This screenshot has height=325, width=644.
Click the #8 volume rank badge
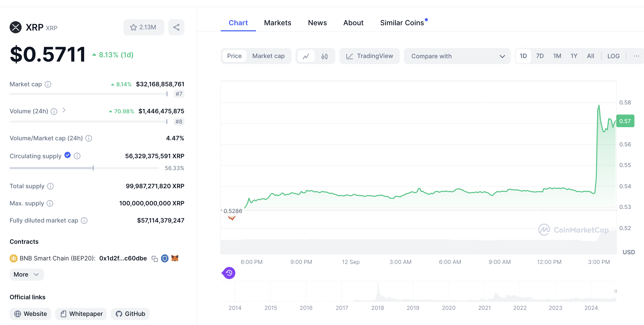click(x=179, y=122)
